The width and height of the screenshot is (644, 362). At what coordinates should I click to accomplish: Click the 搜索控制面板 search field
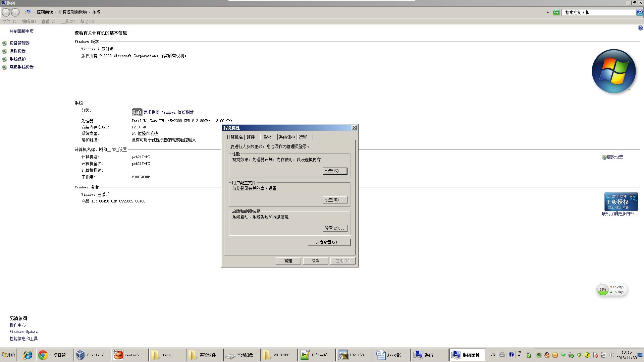coord(599,12)
